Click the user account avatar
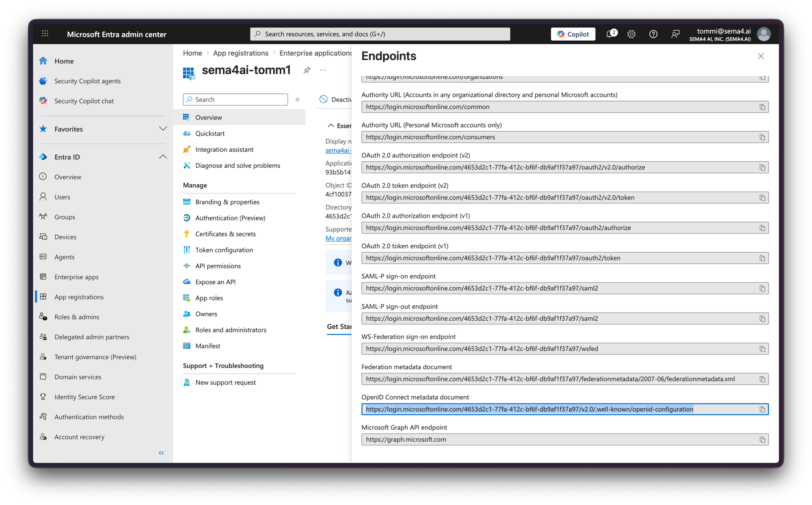This screenshot has width=812, height=505. [764, 34]
